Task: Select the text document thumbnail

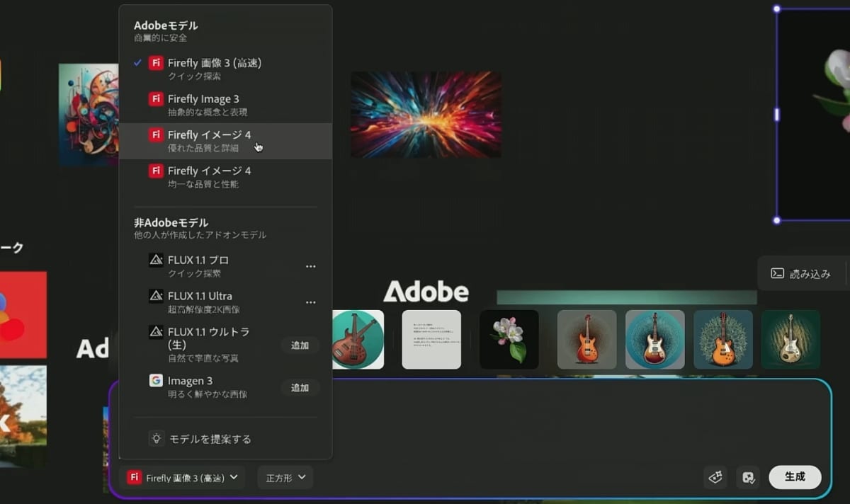Action: tap(431, 340)
